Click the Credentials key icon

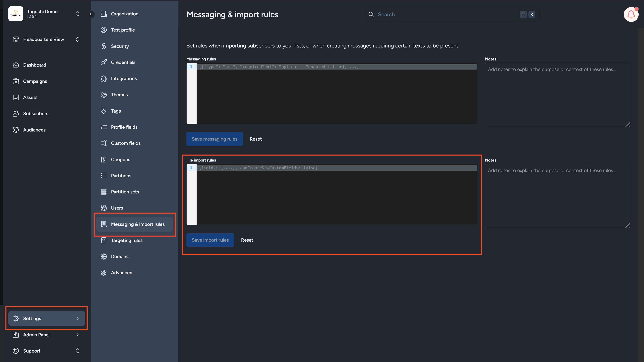pos(103,62)
